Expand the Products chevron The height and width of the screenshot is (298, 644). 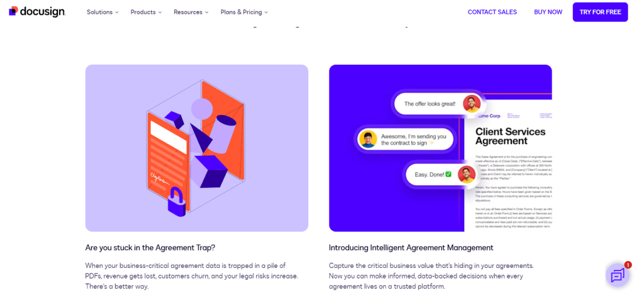click(160, 13)
